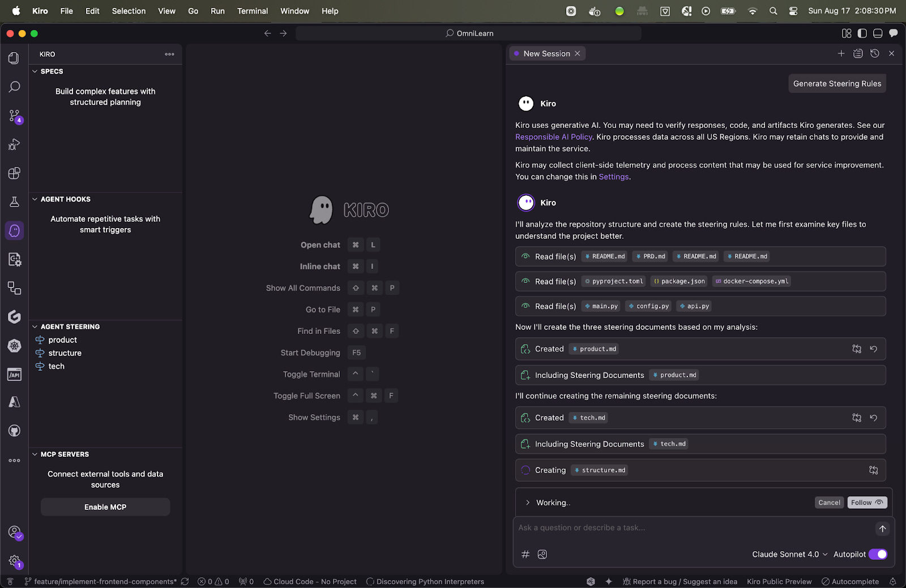Start a new chat session with plus icon
The height and width of the screenshot is (588, 906).
click(841, 53)
